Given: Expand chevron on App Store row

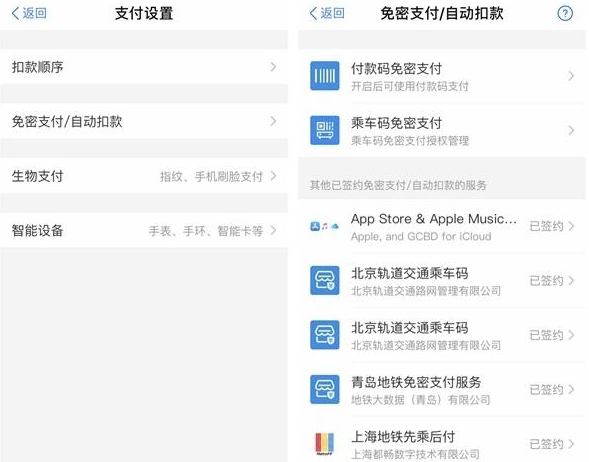Looking at the screenshot, I should pos(571,226).
